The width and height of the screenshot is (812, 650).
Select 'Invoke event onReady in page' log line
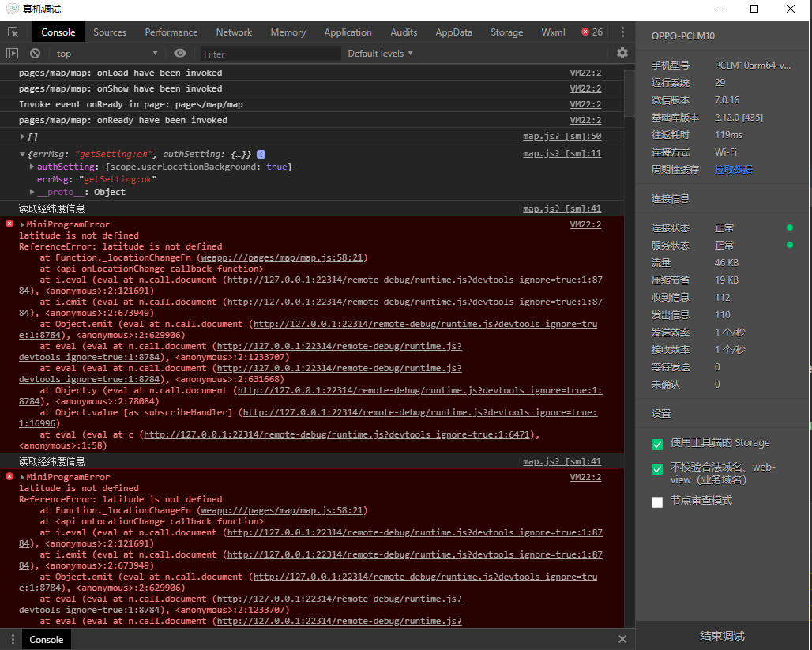[131, 104]
